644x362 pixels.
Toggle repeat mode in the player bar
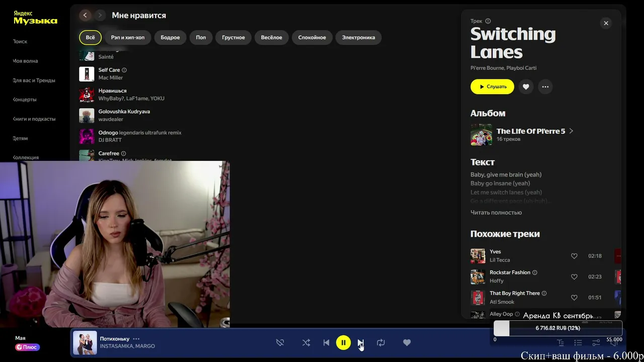point(381,342)
